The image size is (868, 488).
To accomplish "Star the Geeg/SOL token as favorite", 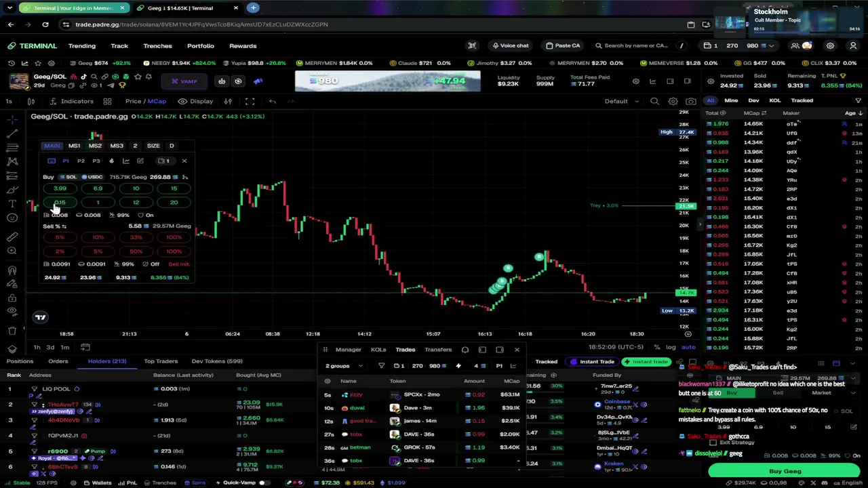I will (138, 77).
